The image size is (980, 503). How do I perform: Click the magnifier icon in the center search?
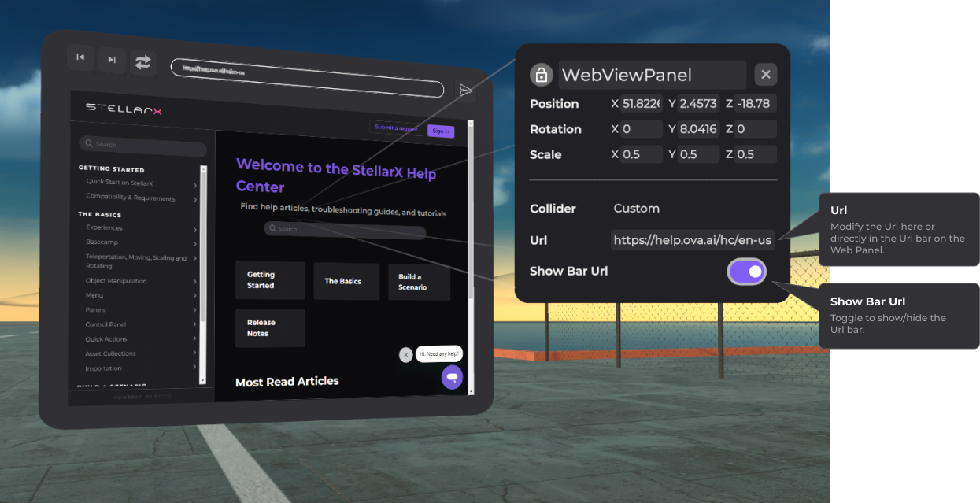point(273,229)
